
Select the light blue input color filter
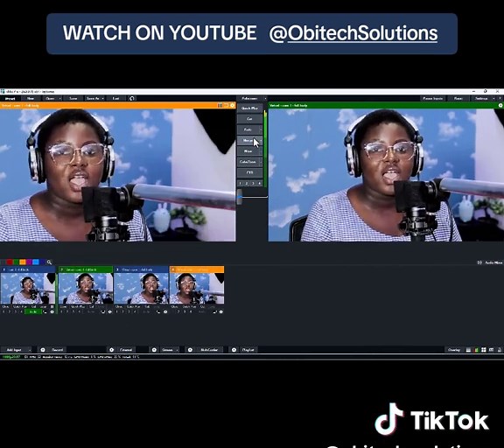[36, 262]
